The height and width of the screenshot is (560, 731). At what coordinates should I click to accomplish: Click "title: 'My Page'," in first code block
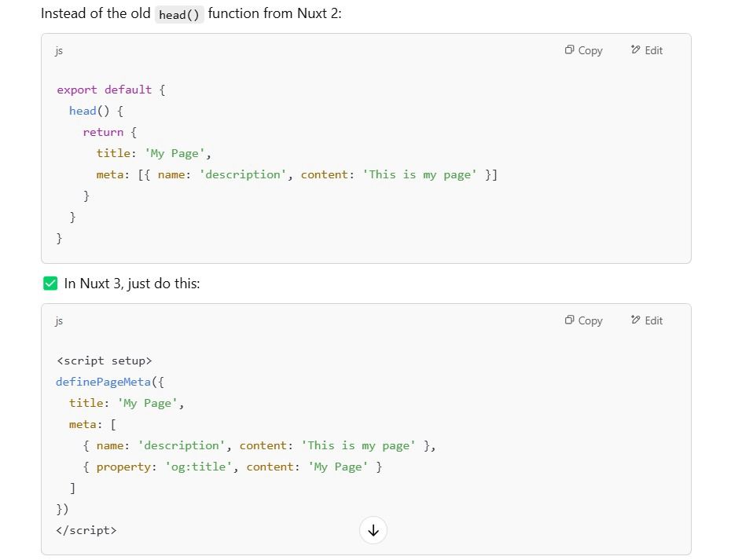click(154, 153)
